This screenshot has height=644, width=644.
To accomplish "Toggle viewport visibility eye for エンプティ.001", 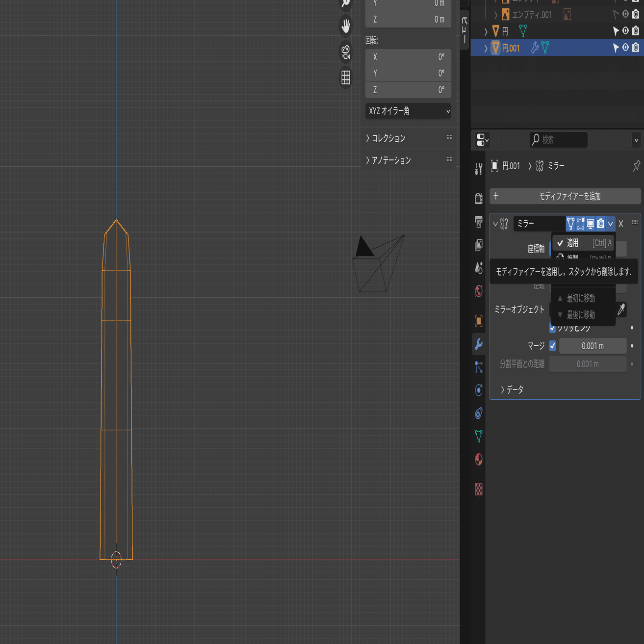I will [x=625, y=14].
